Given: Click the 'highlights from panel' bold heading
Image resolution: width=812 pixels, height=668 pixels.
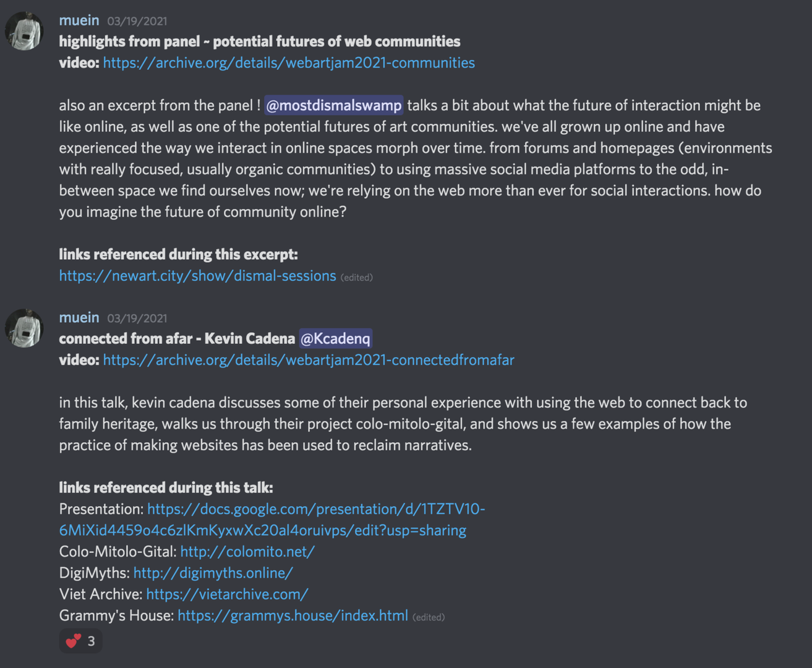Looking at the screenshot, I should tap(259, 41).
